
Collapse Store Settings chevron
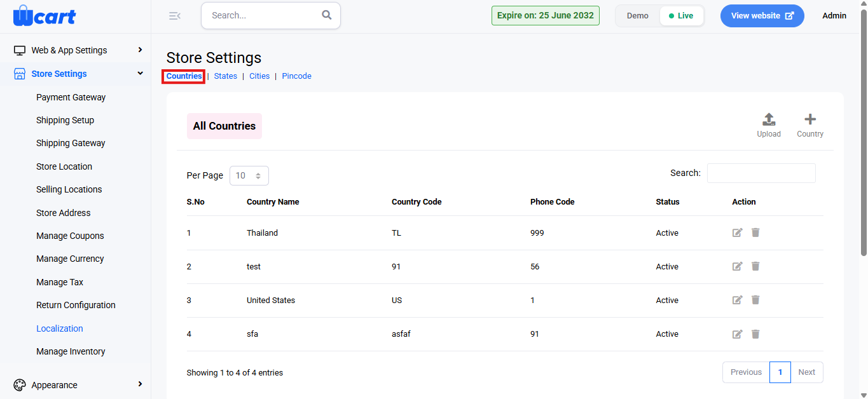(140, 73)
